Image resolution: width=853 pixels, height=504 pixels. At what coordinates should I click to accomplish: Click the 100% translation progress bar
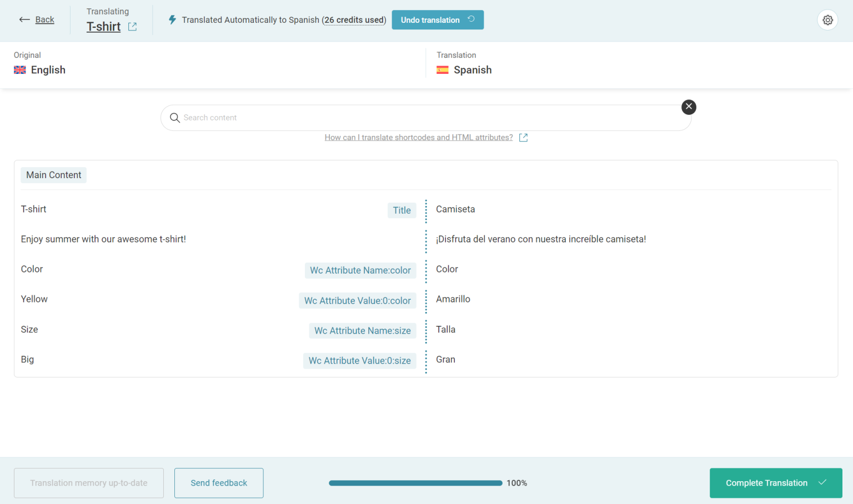click(x=415, y=483)
